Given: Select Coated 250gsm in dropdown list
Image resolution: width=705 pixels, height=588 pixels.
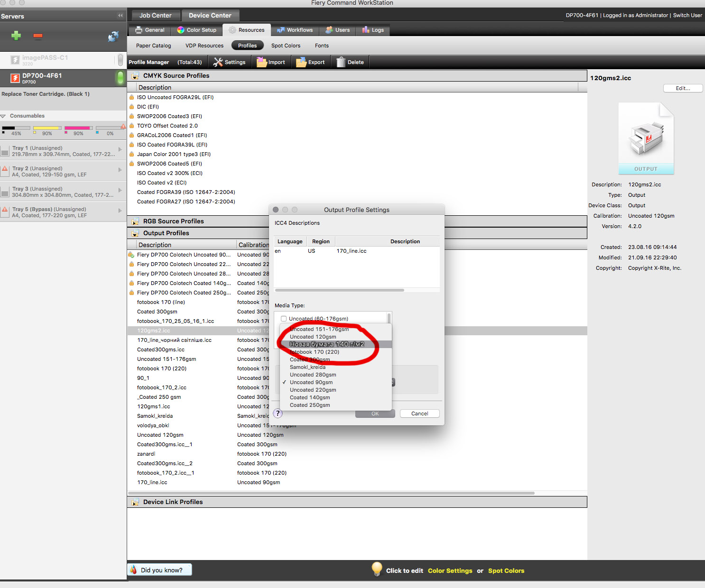Looking at the screenshot, I should click(335, 405).
